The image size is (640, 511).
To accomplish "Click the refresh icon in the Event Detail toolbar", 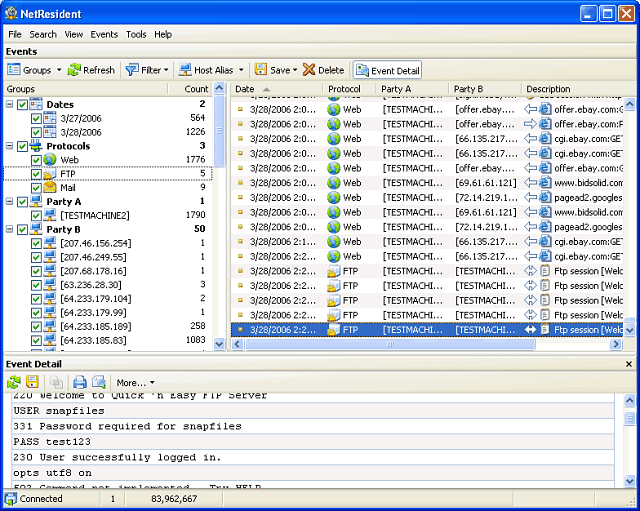I will (x=13, y=382).
